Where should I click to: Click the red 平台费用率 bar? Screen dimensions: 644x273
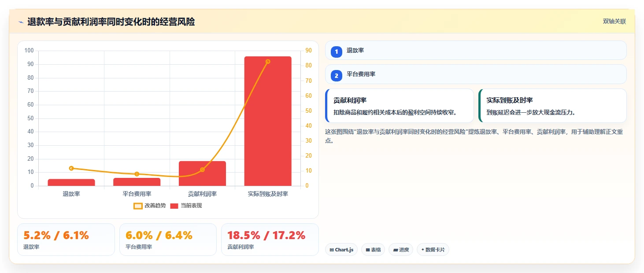pos(137,182)
